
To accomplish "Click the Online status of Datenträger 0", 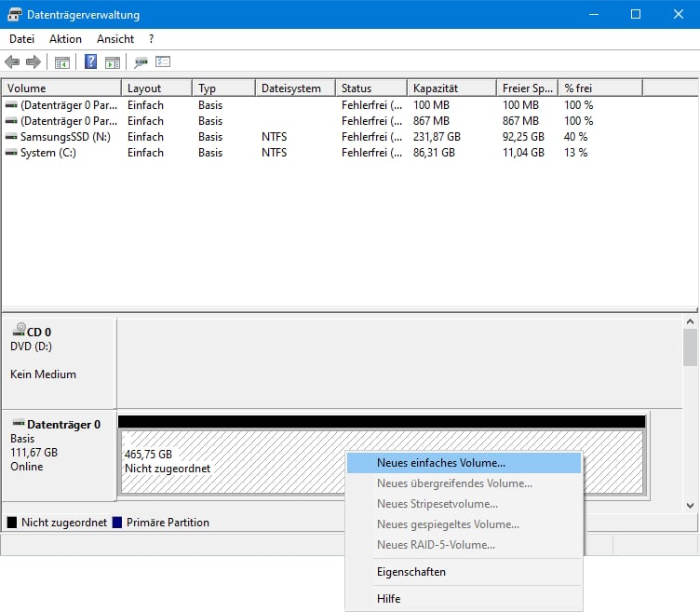I will 27,467.
